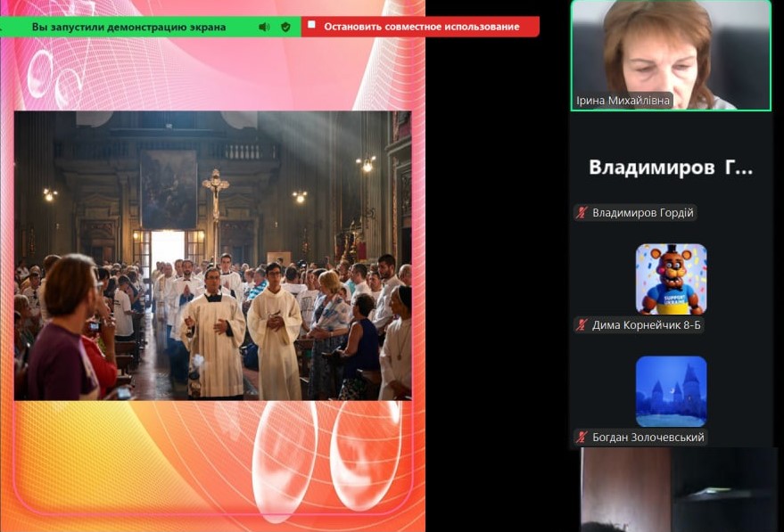Click the Дима Корнейчик 8-Б name label
The image size is (784, 532).
(x=647, y=325)
